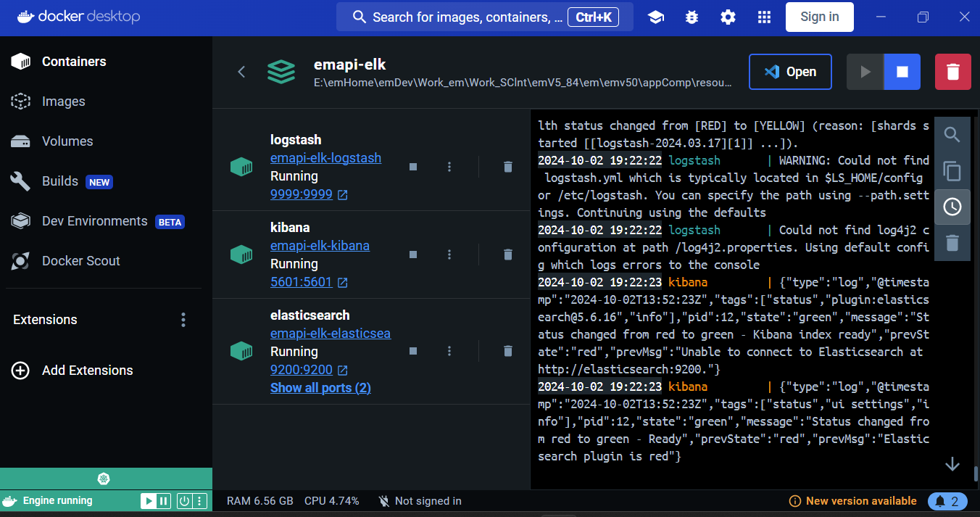Open the more actions menu for the elasticsearch container
Viewport: 980px width, 517px height.
click(449, 351)
